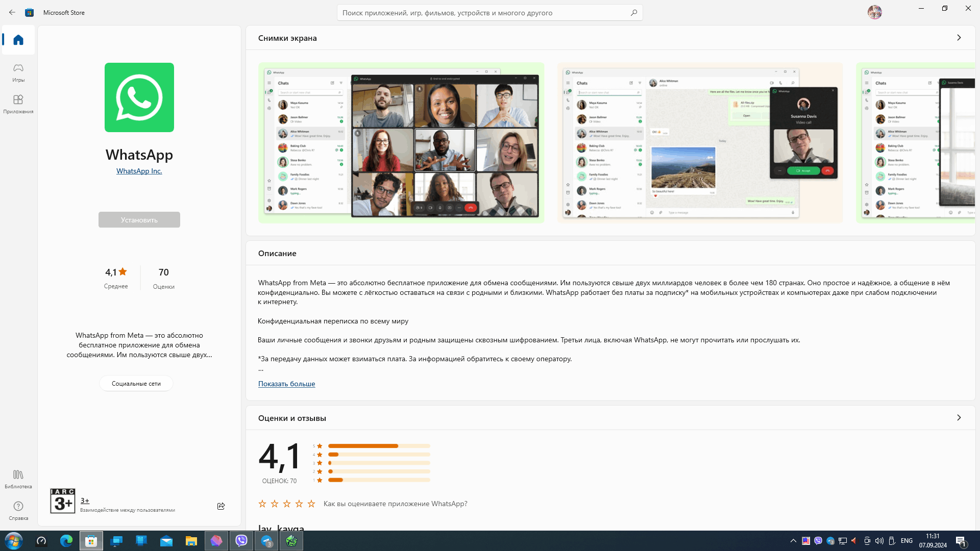Switch the ENG input language

[x=907, y=541]
